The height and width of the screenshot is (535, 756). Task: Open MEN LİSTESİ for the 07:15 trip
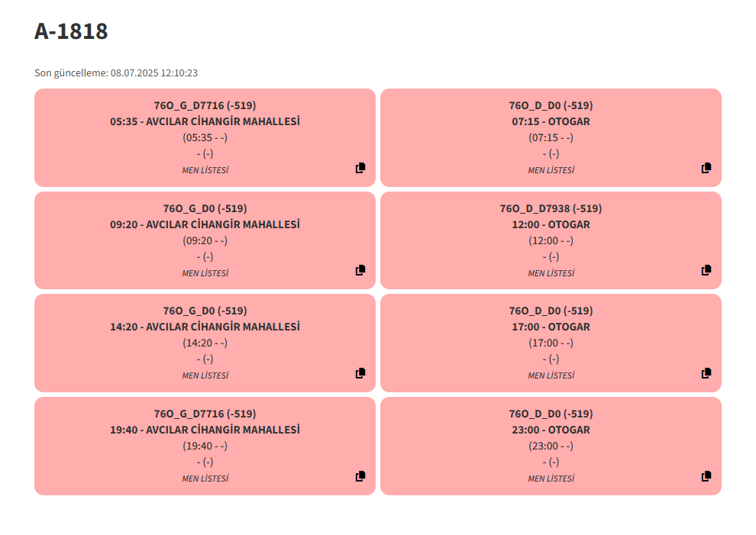[x=551, y=170]
